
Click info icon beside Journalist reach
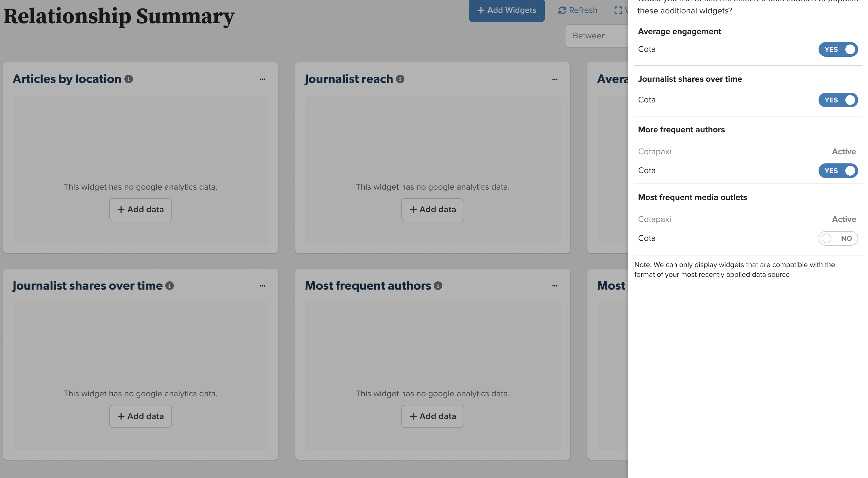pos(400,79)
